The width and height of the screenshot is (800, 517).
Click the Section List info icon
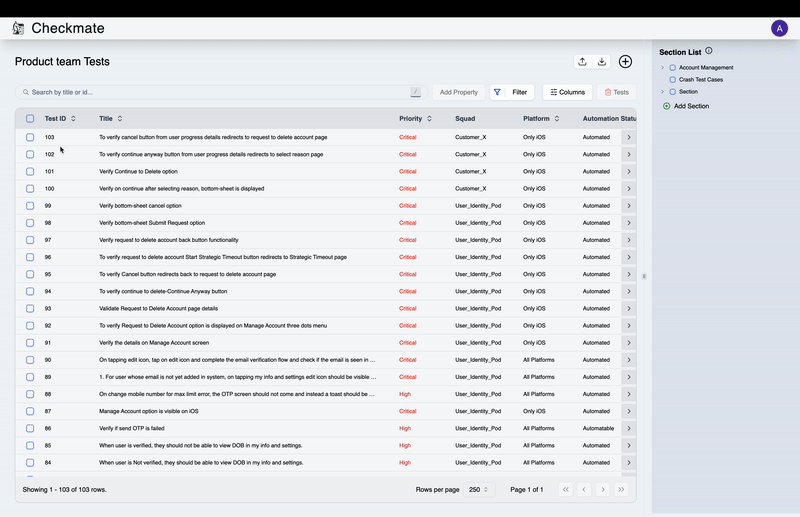point(709,51)
